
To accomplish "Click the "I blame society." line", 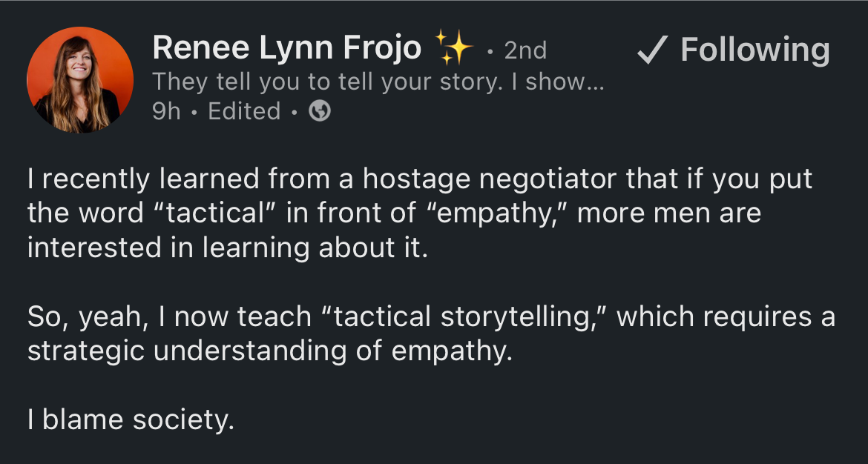I will (x=131, y=420).
